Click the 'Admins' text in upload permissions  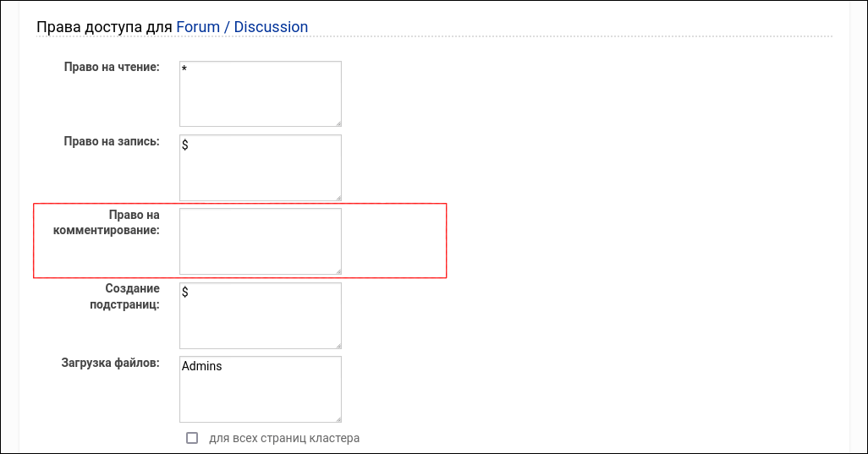click(x=202, y=366)
